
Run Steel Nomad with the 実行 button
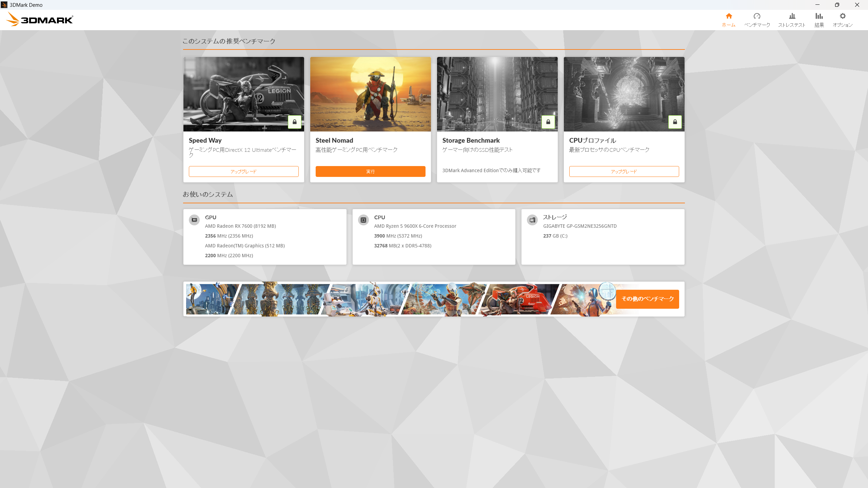coord(371,171)
